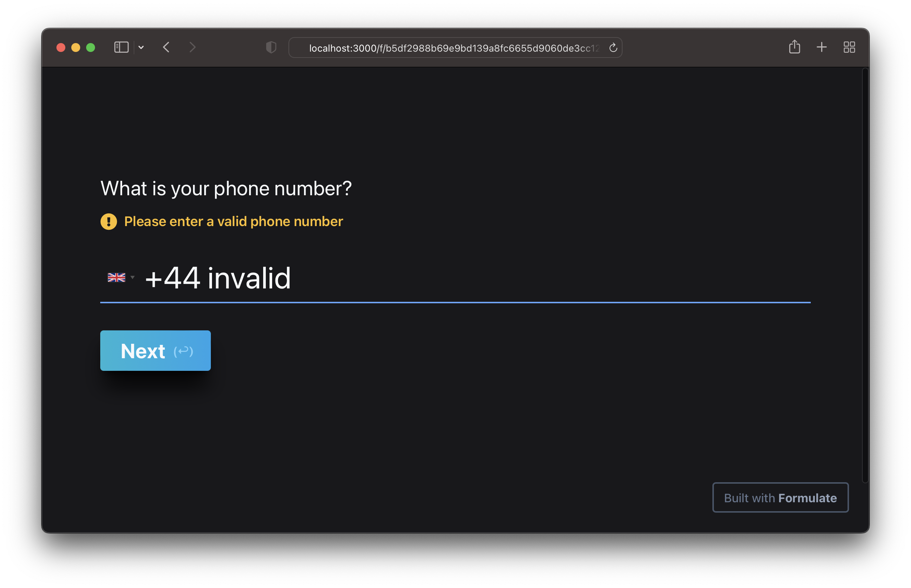Image resolution: width=911 pixels, height=588 pixels.
Task: Open the UK flag country selector
Action: [x=117, y=278]
